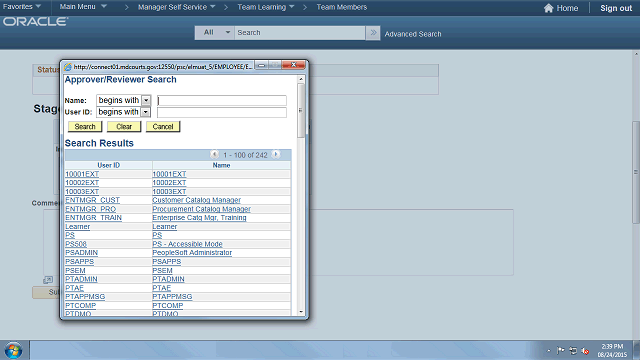640x360 pixels.
Task: Expand Team Learning breadcrumb menu
Action: click(266, 7)
